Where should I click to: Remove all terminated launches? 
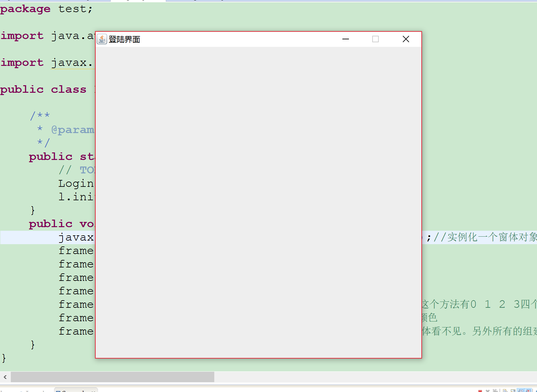click(x=495, y=391)
